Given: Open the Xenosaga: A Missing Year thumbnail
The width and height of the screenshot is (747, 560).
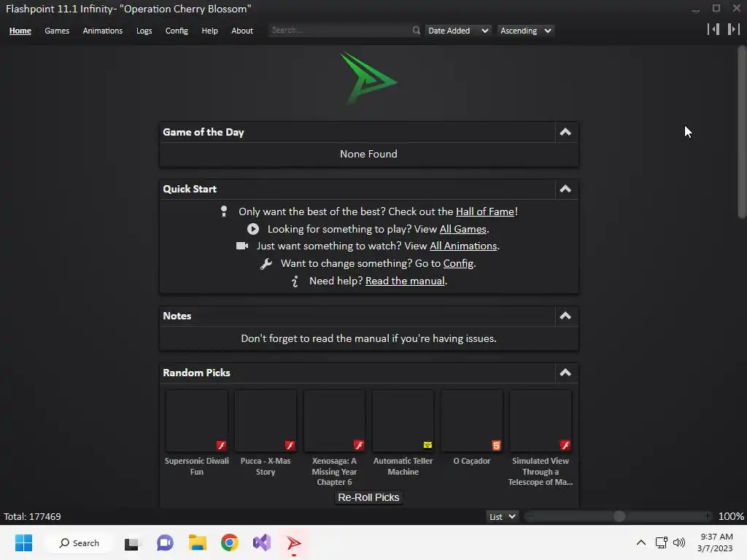Looking at the screenshot, I should tap(334, 421).
